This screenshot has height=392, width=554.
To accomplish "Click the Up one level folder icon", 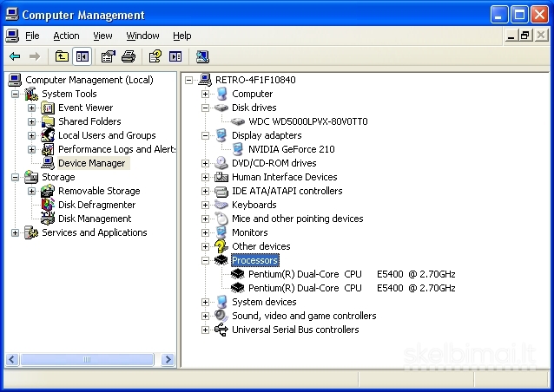I will (x=62, y=56).
